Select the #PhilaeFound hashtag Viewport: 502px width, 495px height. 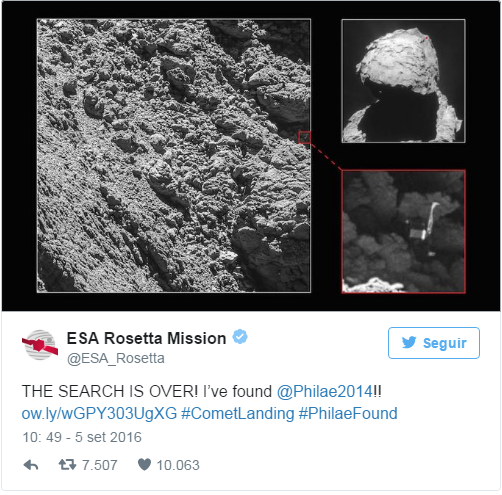pos(348,414)
